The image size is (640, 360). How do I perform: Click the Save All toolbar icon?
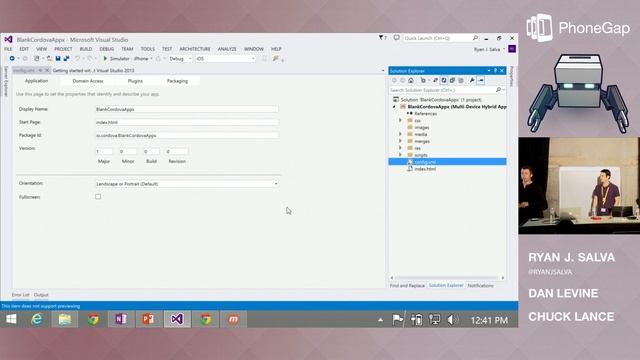point(66,59)
